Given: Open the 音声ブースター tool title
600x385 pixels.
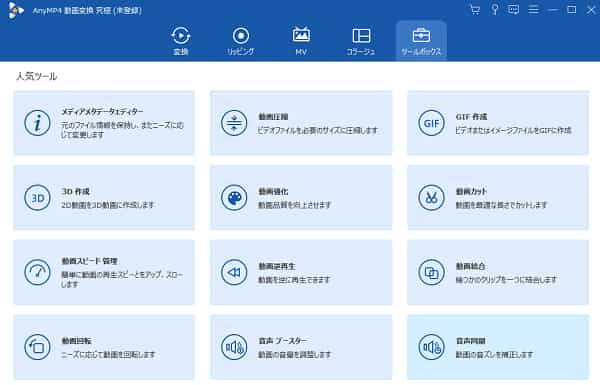Looking at the screenshot, I should 282,341.
